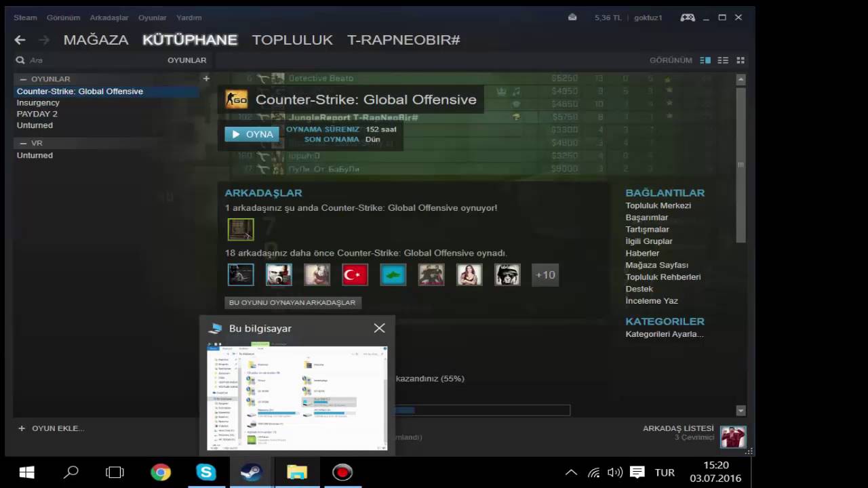The width and height of the screenshot is (868, 488).
Task: Click the Steam taskbar icon
Action: click(252, 472)
